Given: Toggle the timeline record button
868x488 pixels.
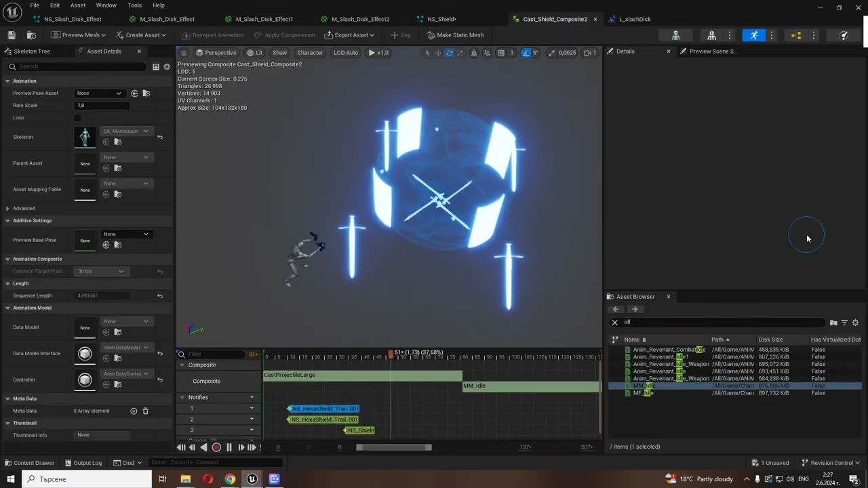Looking at the screenshot, I should coord(216,447).
